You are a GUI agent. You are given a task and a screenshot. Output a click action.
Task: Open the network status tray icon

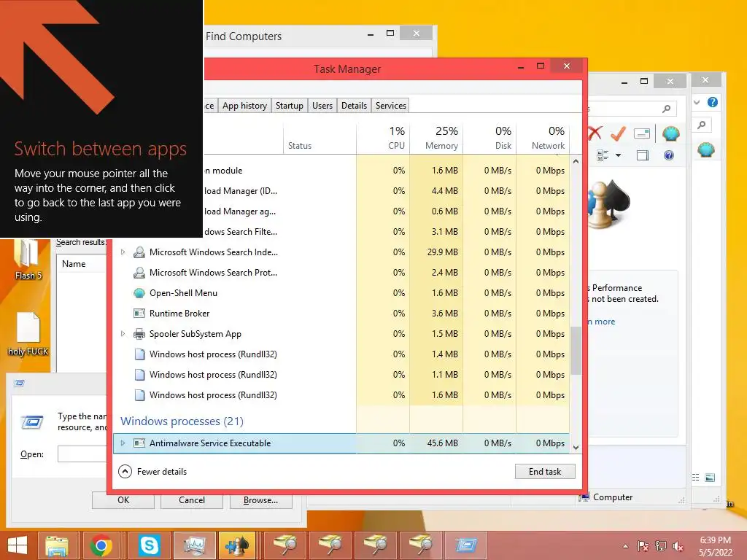pyautogui.click(x=661, y=546)
